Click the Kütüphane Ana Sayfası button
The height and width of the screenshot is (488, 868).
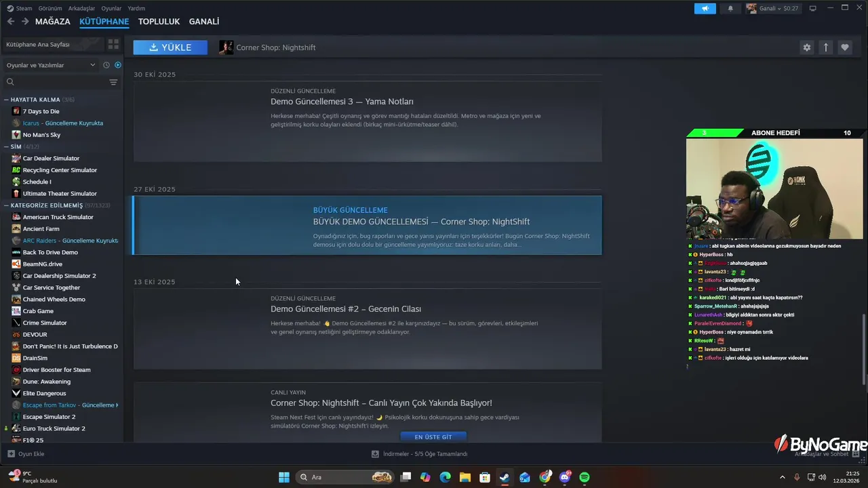[x=52, y=44]
